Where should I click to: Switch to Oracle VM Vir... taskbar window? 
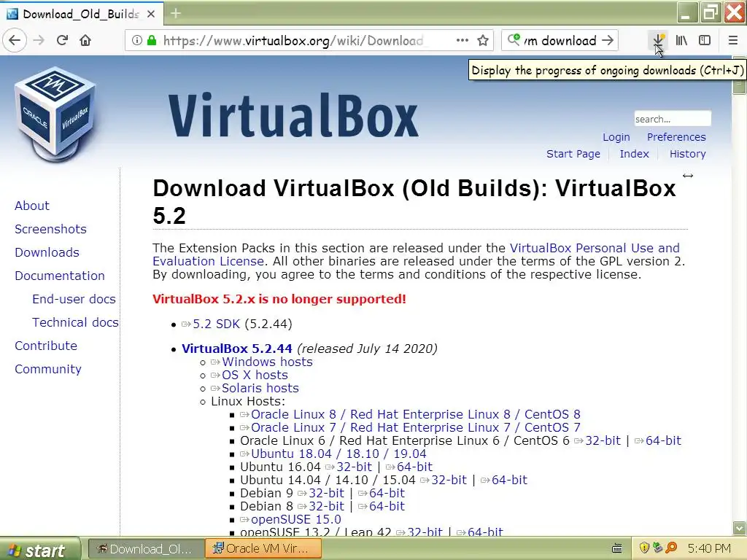pyautogui.click(x=263, y=549)
